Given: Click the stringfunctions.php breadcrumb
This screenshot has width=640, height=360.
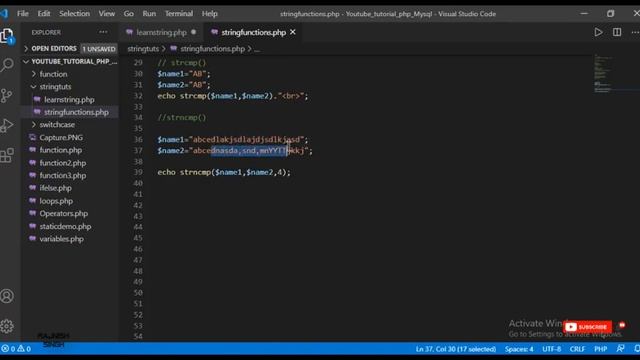Looking at the screenshot, I should 212,49.
